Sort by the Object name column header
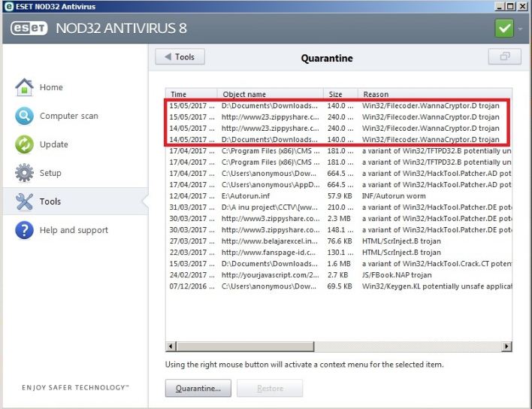The image size is (532, 409). coord(270,94)
